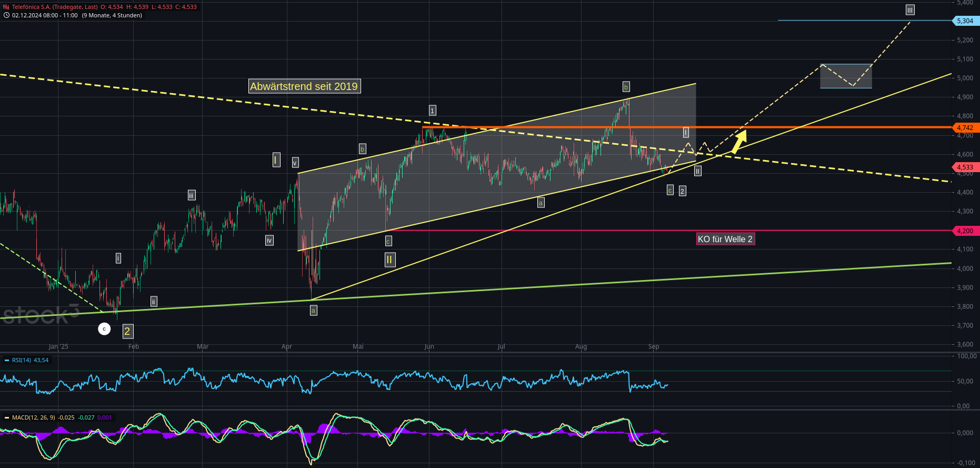The image size is (980, 468).
Task: Select the 'Abwärtstrend seit 2019' text annotation
Action: click(x=304, y=86)
